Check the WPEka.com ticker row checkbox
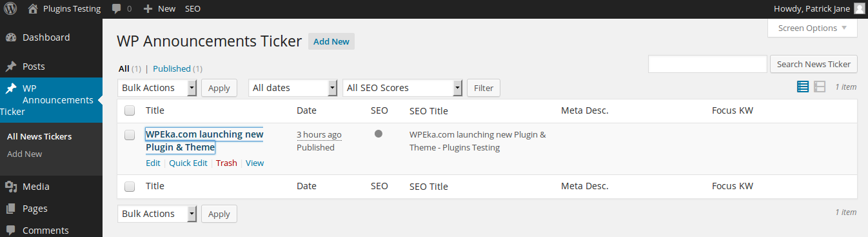868x237 pixels. point(130,135)
